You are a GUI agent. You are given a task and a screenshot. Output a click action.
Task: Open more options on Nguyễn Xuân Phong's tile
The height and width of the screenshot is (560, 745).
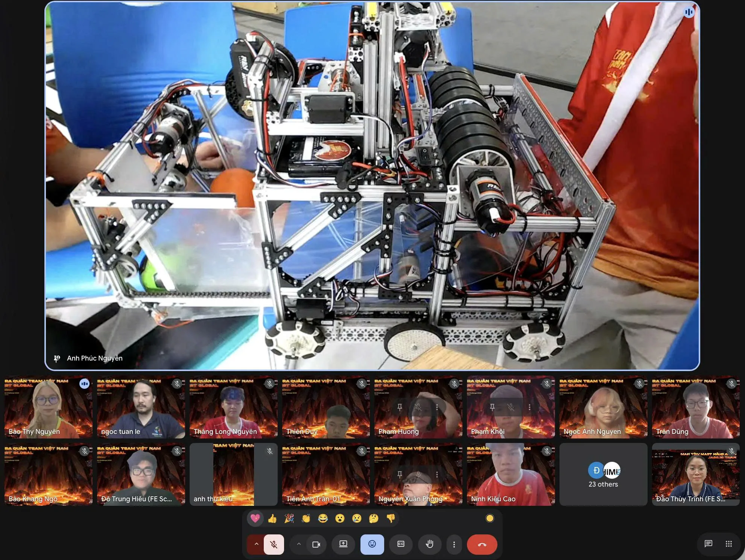(x=437, y=475)
